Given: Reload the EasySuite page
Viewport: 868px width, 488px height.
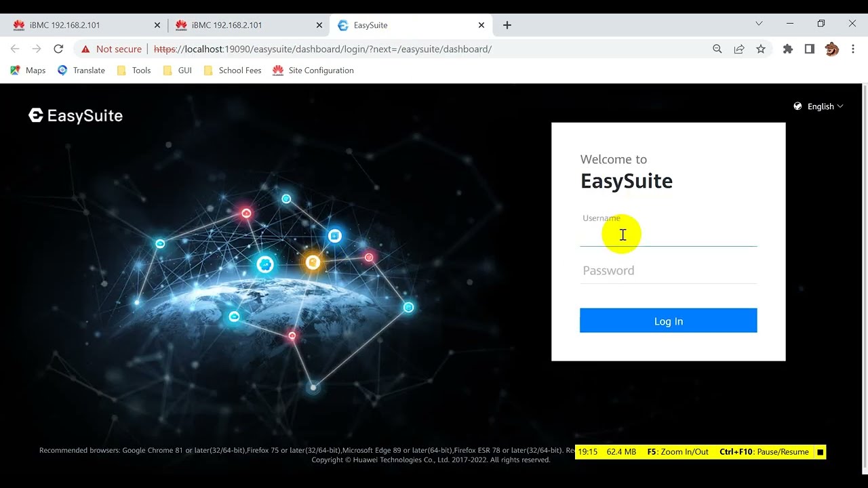Looking at the screenshot, I should 58,49.
